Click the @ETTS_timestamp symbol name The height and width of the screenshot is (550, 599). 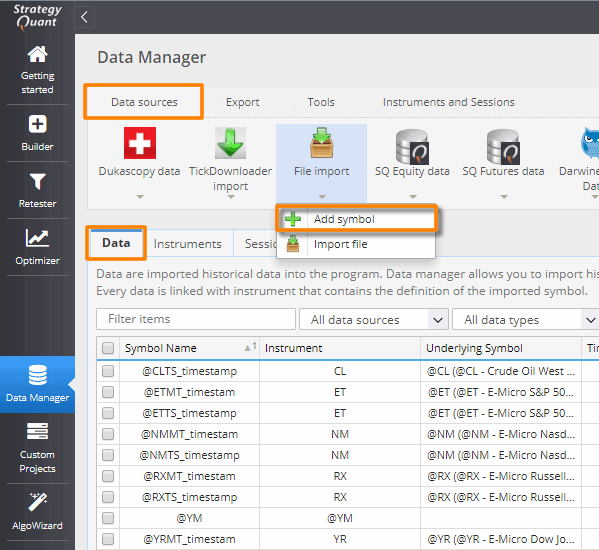pos(189,413)
